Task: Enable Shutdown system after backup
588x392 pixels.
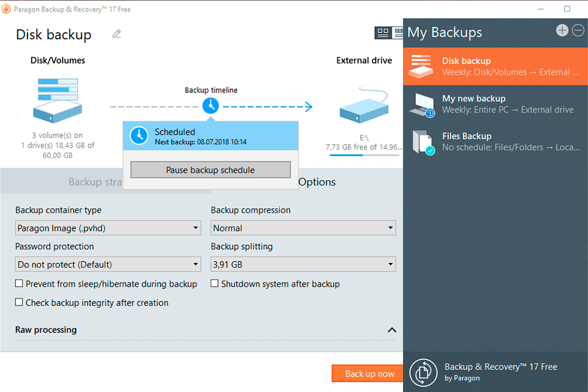Action: pyautogui.click(x=214, y=284)
